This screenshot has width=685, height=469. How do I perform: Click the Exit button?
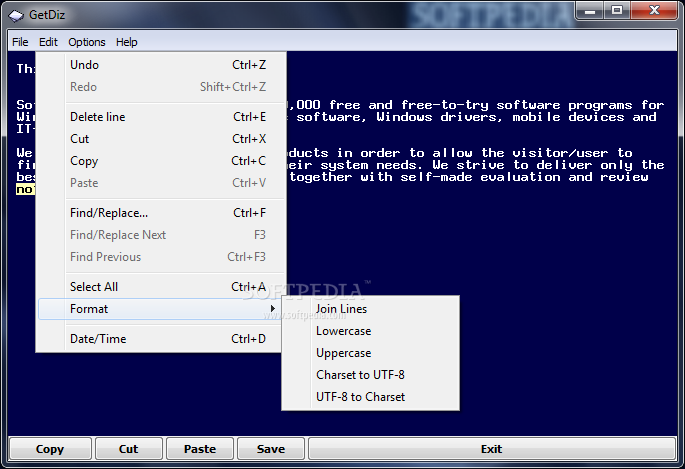(x=492, y=449)
